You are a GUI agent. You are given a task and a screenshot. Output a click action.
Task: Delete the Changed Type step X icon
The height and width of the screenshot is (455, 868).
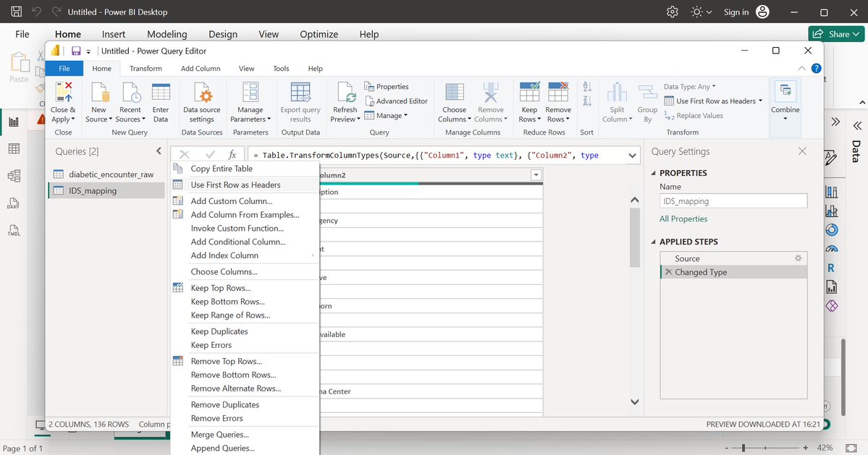pyautogui.click(x=668, y=272)
